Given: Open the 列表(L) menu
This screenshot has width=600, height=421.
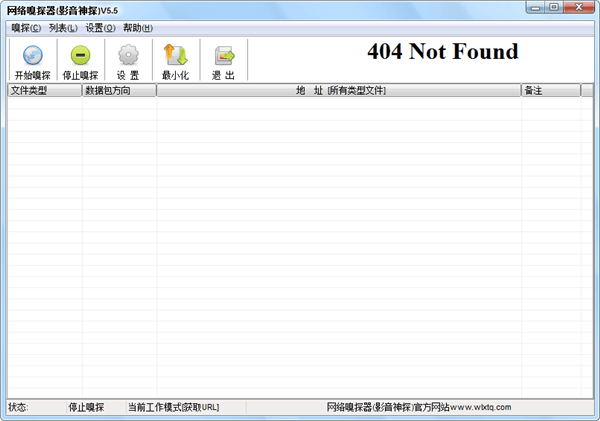Looking at the screenshot, I should pos(64,28).
